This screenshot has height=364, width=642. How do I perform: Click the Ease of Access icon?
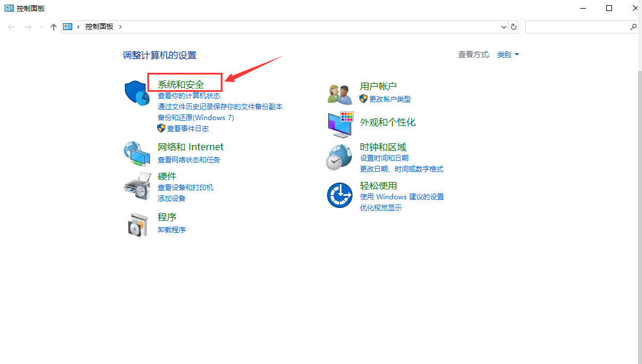(339, 195)
